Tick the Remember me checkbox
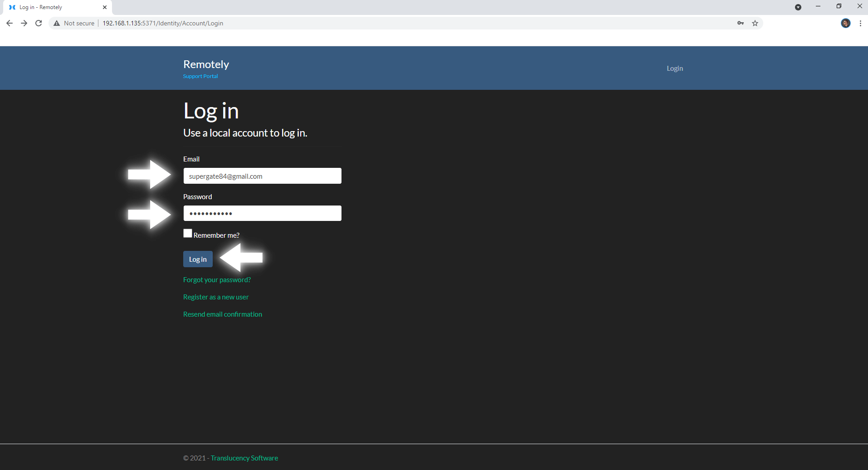This screenshot has width=868, height=470. click(188, 233)
